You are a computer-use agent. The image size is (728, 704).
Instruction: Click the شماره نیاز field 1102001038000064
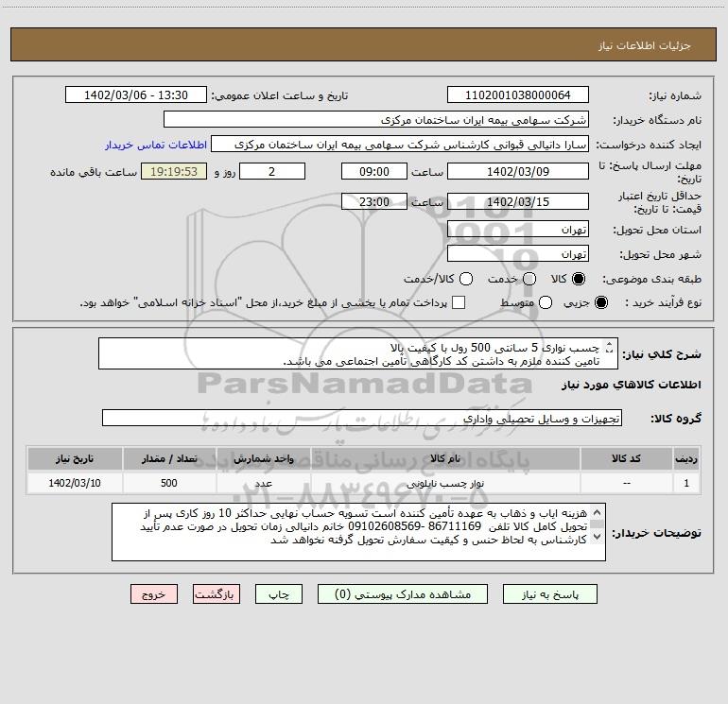[x=518, y=94]
